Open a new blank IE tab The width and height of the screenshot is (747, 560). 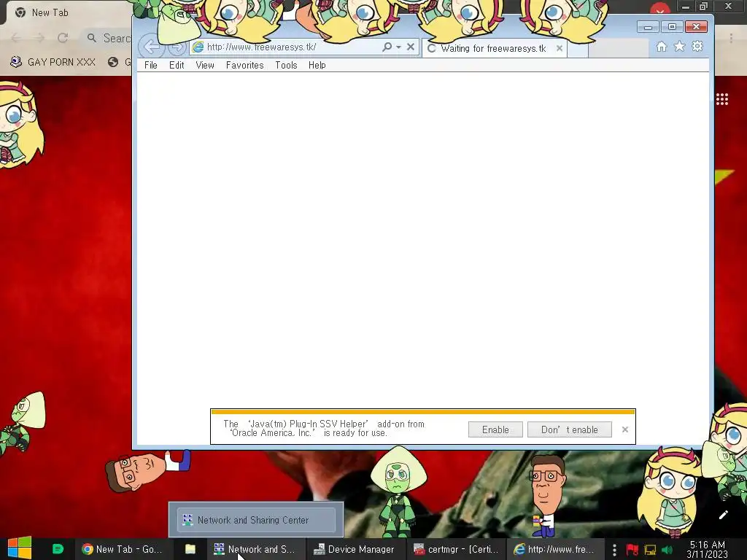coord(578,49)
